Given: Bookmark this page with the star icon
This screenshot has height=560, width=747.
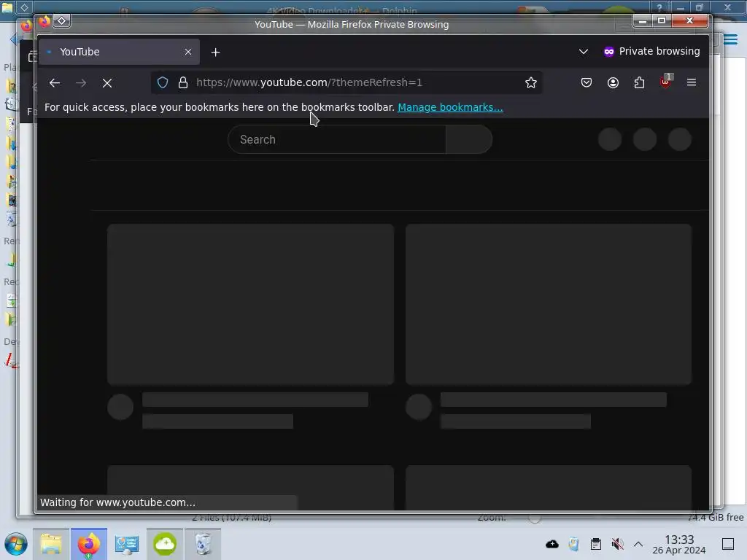Looking at the screenshot, I should (x=531, y=82).
